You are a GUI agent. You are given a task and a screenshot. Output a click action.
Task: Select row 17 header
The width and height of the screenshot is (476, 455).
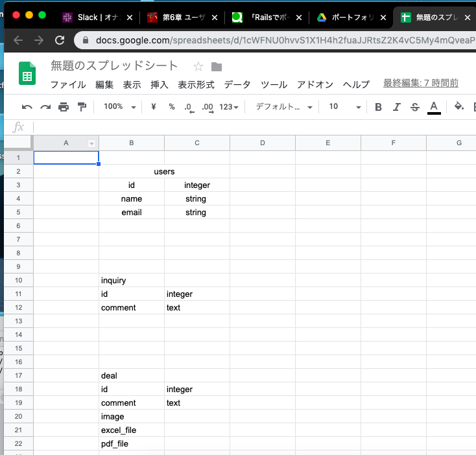(19, 375)
